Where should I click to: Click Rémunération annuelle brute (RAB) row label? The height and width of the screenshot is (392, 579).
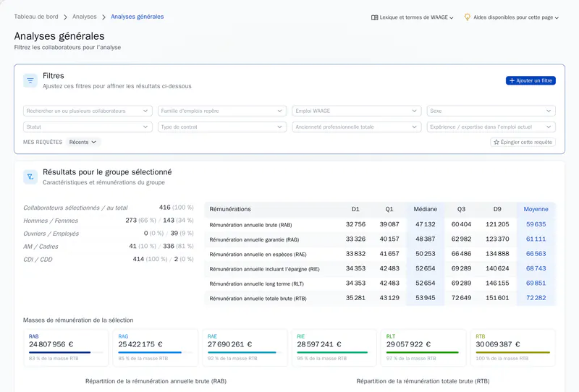(250, 225)
